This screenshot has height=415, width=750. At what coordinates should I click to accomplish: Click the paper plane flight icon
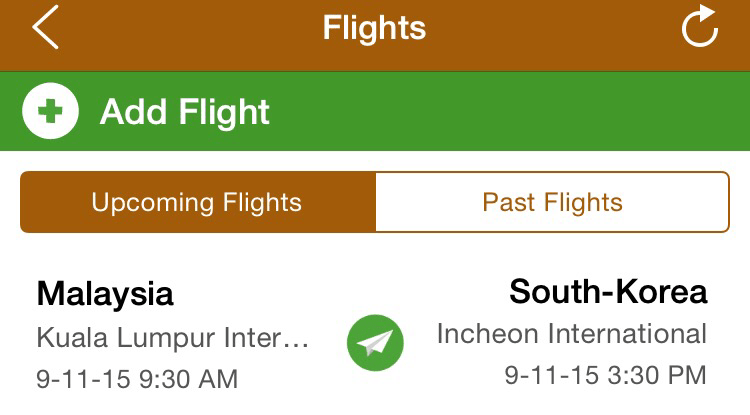(375, 343)
